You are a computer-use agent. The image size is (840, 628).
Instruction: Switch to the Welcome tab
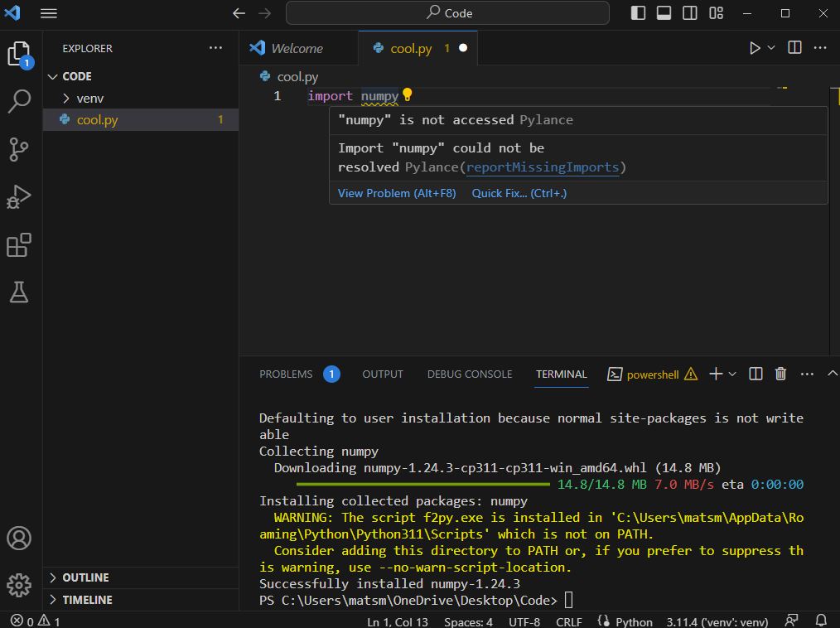298,48
